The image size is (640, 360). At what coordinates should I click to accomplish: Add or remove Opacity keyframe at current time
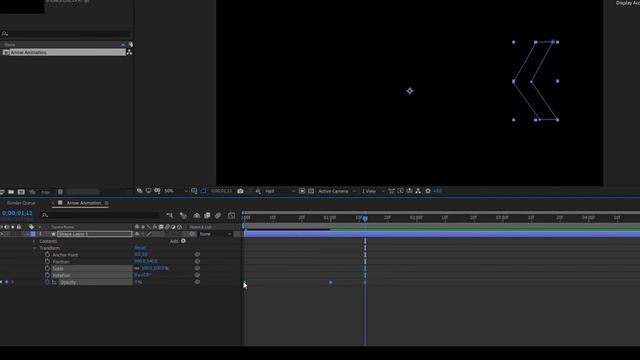click(7, 282)
